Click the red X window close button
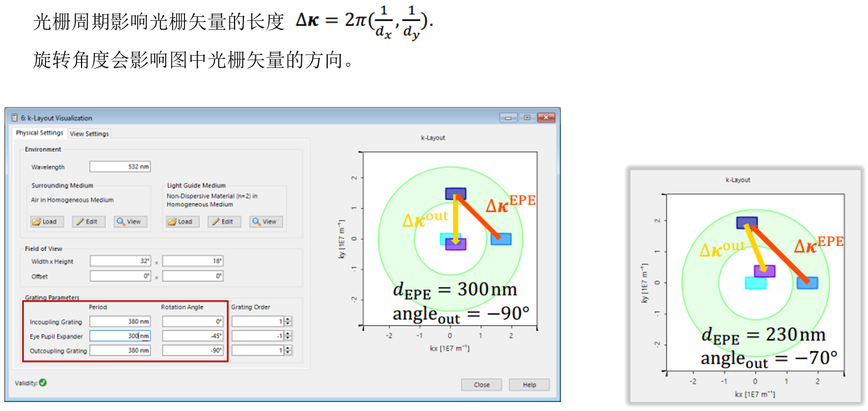The image size is (868, 411). 547,117
